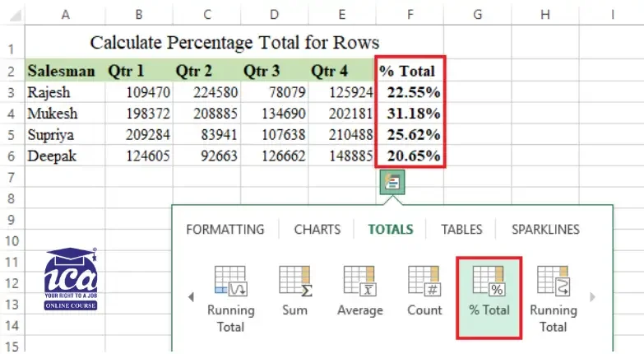Select row 7 header
The height and width of the screenshot is (354, 644).
pos(12,178)
